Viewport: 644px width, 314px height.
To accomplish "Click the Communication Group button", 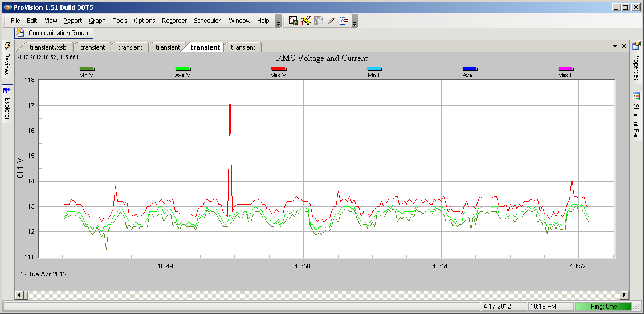I will click(54, 33).
